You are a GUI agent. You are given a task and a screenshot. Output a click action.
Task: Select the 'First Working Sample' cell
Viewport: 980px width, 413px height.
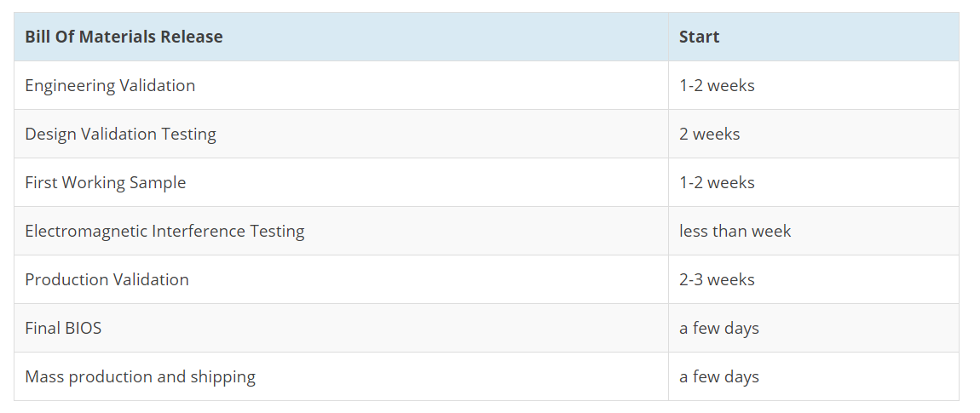pyautogui.click(x=341, y=182)
